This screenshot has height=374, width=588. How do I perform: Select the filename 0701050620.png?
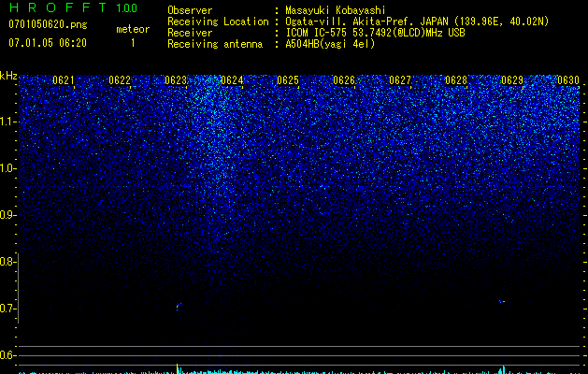(x=48, y=24)
